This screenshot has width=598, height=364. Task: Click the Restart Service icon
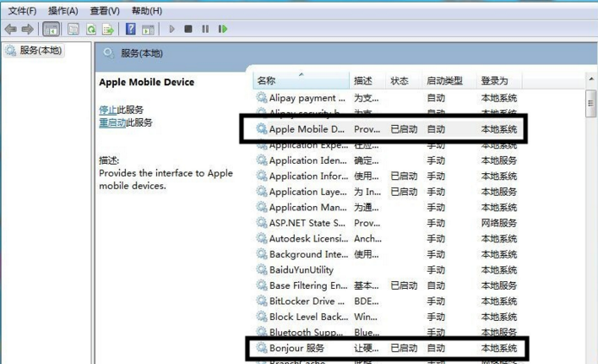click(x=223, y=29)
